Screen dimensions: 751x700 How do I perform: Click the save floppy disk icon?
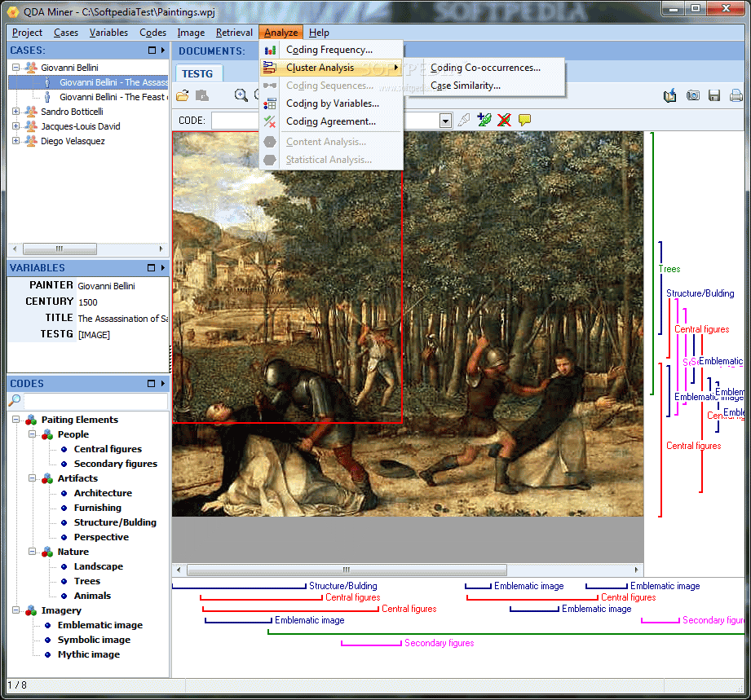714,95
